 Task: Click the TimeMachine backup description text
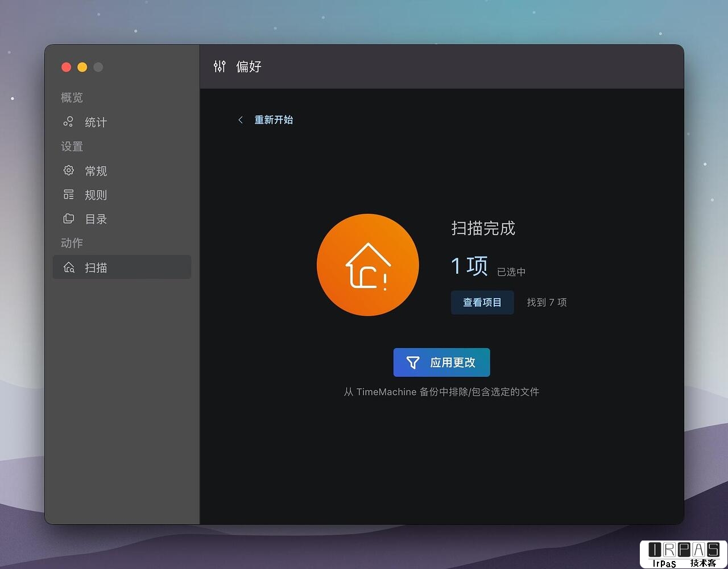(x=441, y=392)
